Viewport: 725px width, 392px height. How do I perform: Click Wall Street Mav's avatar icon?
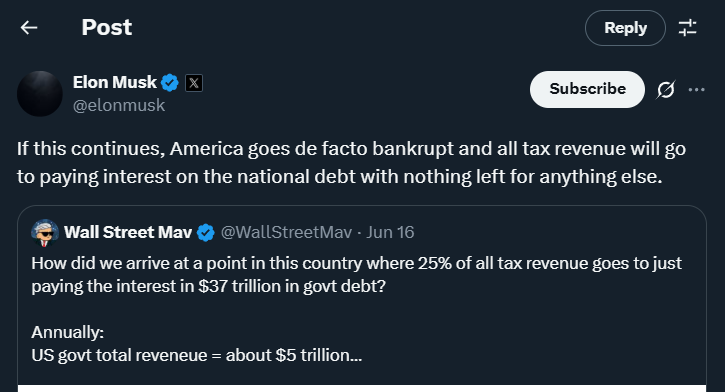tap(45, 233)
